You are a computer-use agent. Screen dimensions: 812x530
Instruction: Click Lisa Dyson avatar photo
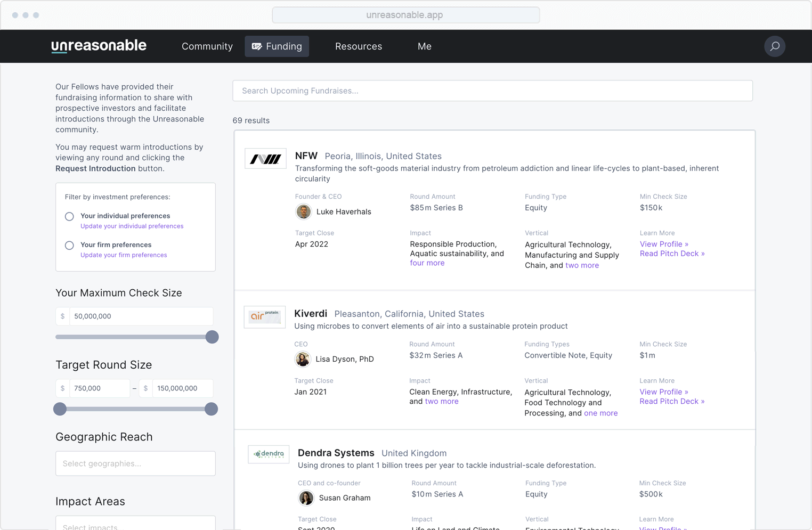pyautogui.click(x=303, y=359)
